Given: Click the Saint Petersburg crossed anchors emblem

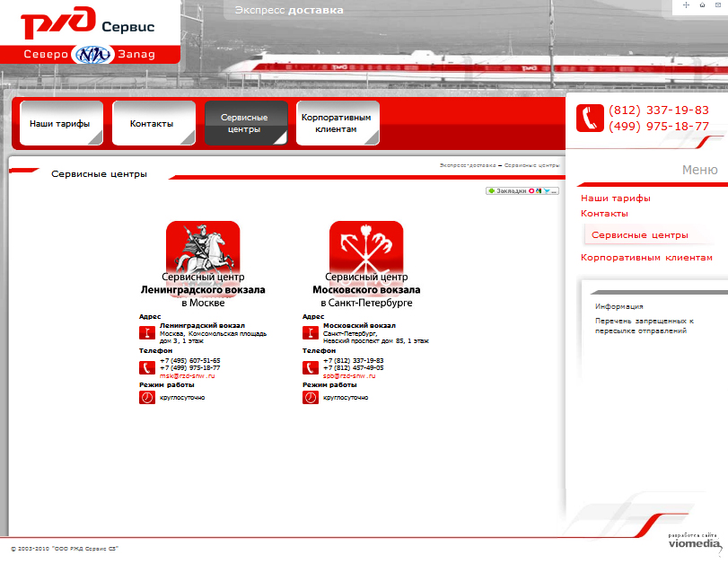Looking at the screenshot, I should tap(366, 248).
